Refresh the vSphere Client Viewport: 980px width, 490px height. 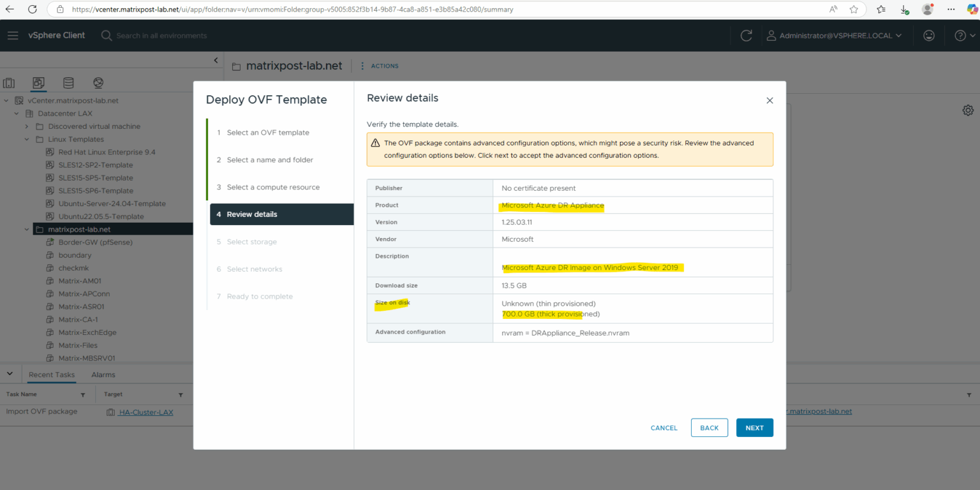746,35
